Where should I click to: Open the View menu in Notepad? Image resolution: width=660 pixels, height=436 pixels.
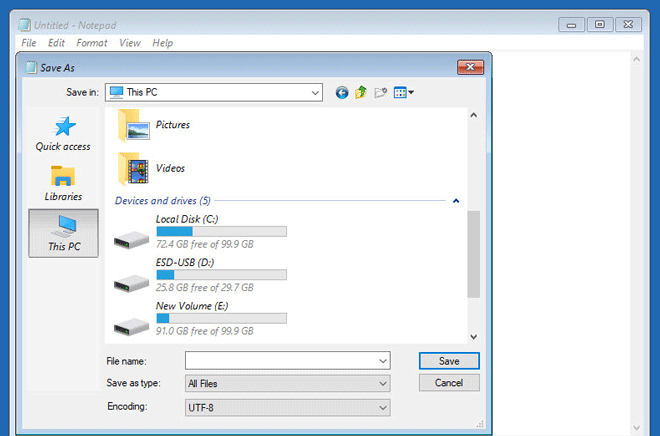(x=130, y=43)
